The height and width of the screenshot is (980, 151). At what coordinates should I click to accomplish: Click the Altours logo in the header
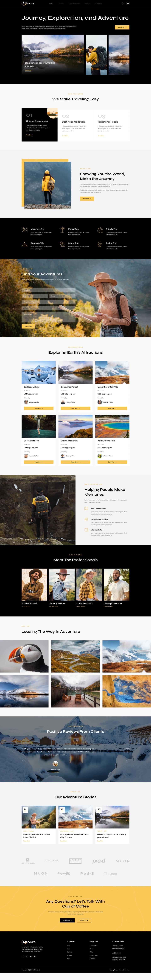[x=28, y=3]
